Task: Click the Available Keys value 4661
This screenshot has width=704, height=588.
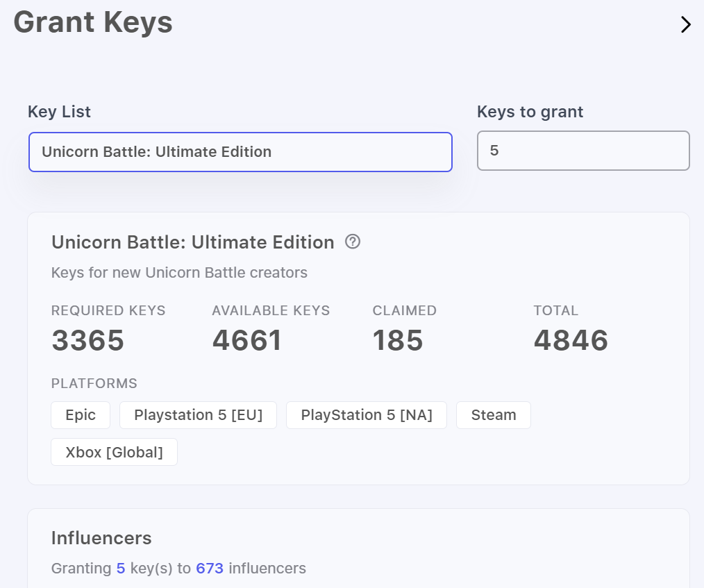Action: click(247, 339)
